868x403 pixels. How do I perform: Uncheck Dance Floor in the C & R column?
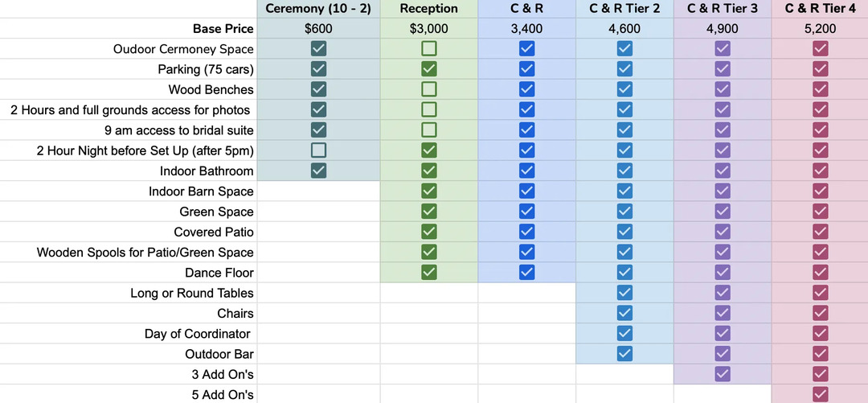526,273
